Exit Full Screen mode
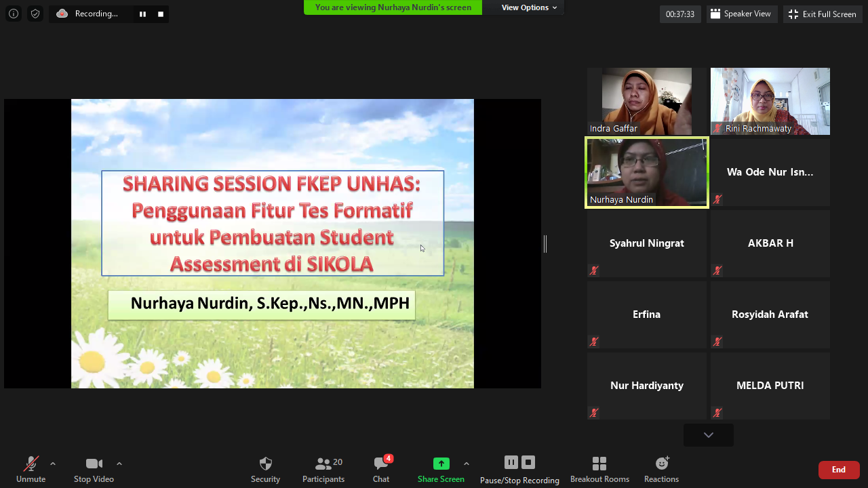The height and width of the screenshot is (488, 868). (823, 14)
